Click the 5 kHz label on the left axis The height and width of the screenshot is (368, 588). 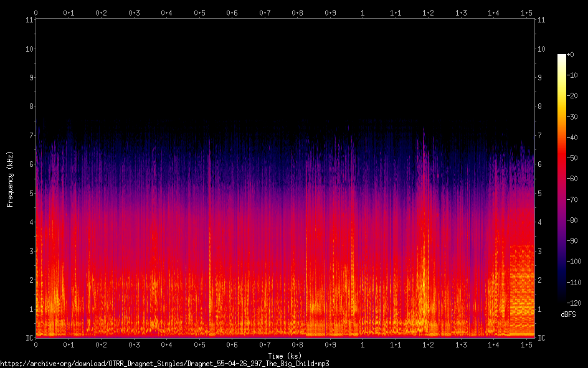(x=30, y=194)
